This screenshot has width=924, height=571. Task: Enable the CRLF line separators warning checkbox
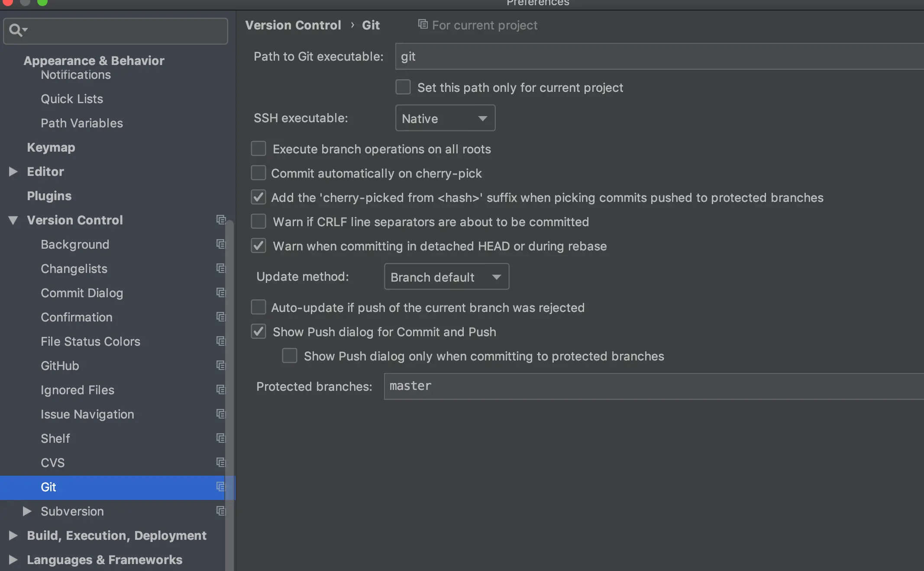258,221
